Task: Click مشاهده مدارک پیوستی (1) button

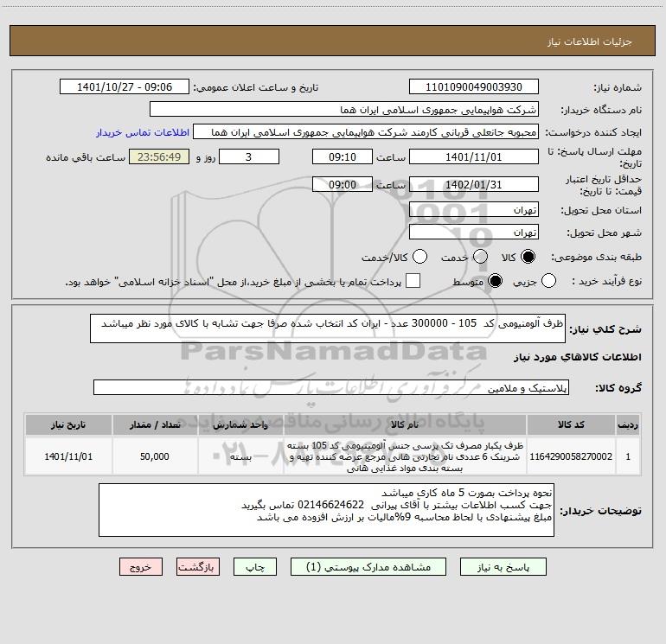Action: 368,567
